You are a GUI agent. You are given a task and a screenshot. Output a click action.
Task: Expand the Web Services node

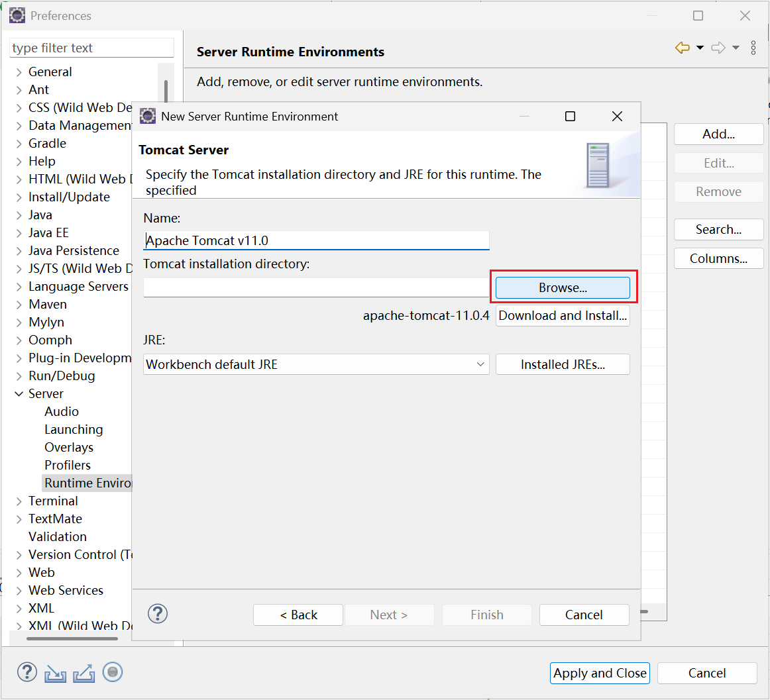[19, 591]
